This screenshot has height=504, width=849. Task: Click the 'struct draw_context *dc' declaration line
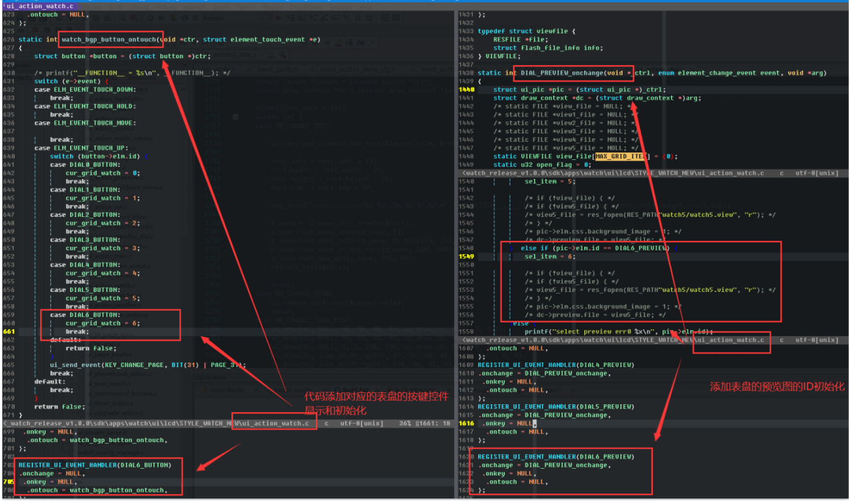coord(598,98)
